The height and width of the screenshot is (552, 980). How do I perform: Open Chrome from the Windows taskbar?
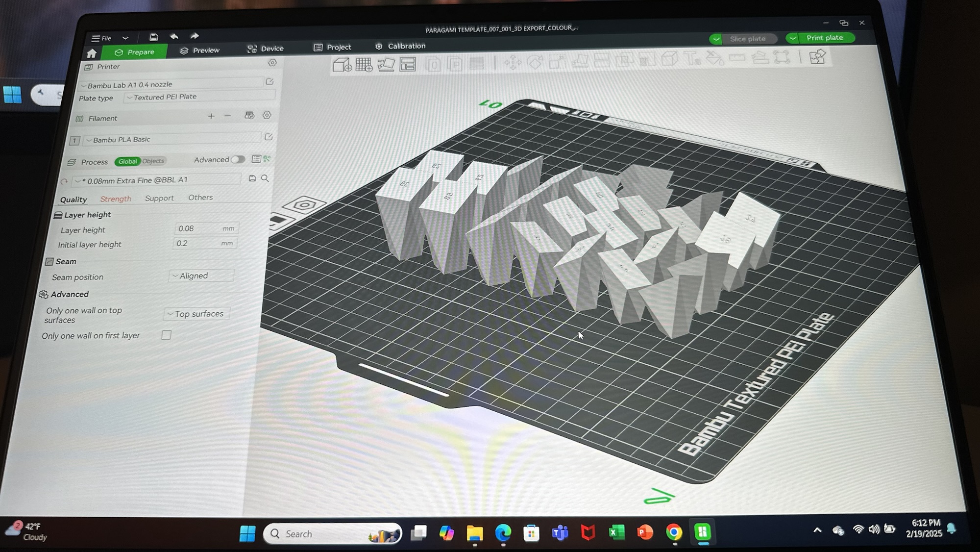[674, 532]
